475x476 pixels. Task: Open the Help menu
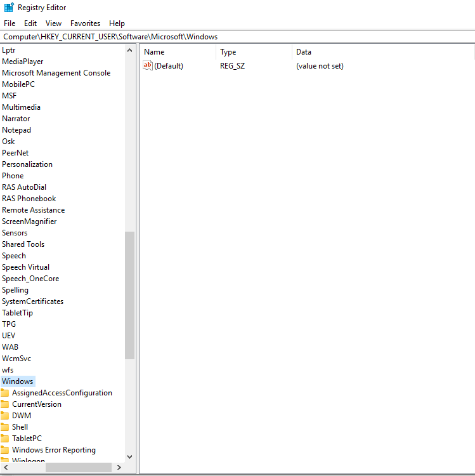click(117, 23)
